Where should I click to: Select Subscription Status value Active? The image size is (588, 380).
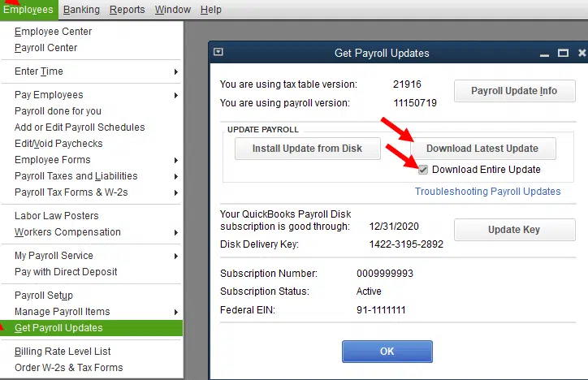[369, 291]
